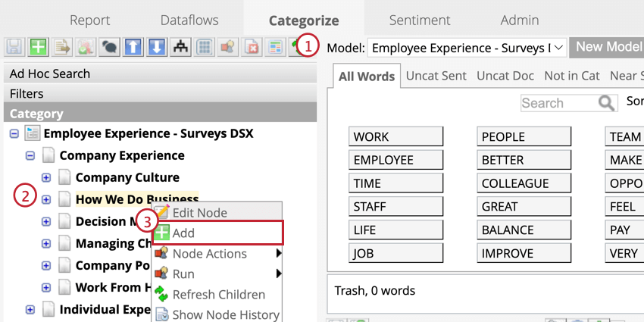Viewport: 644px width, 322px height.
Task: Click the blue down arrow toolbar icon
Action: point(156,47)
